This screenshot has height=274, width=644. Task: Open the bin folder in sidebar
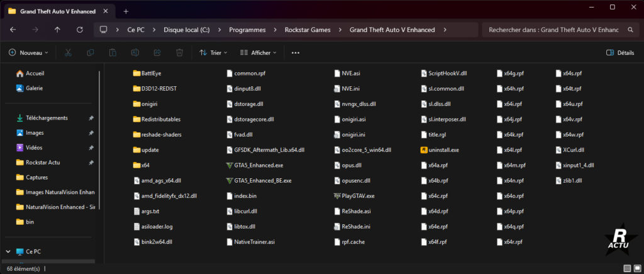pos(25,222)
